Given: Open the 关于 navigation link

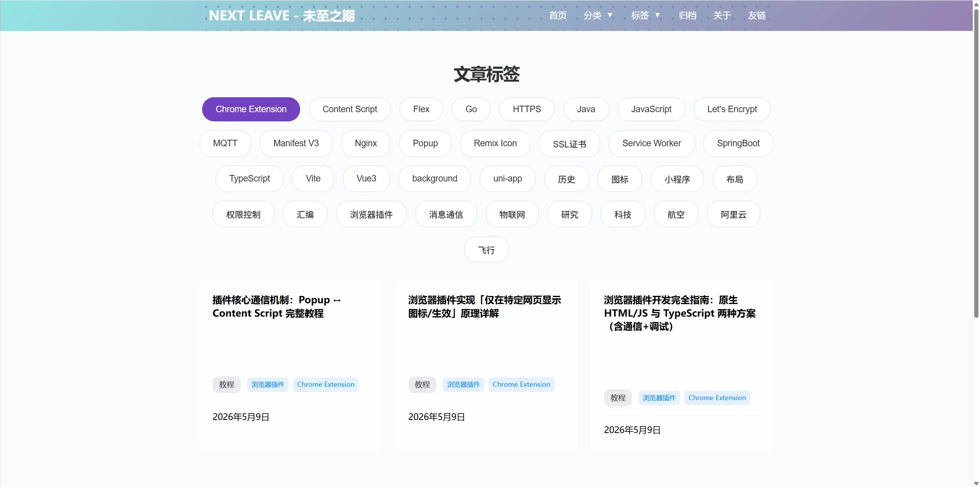Looking at the screenshot, I should click(722, 15).
